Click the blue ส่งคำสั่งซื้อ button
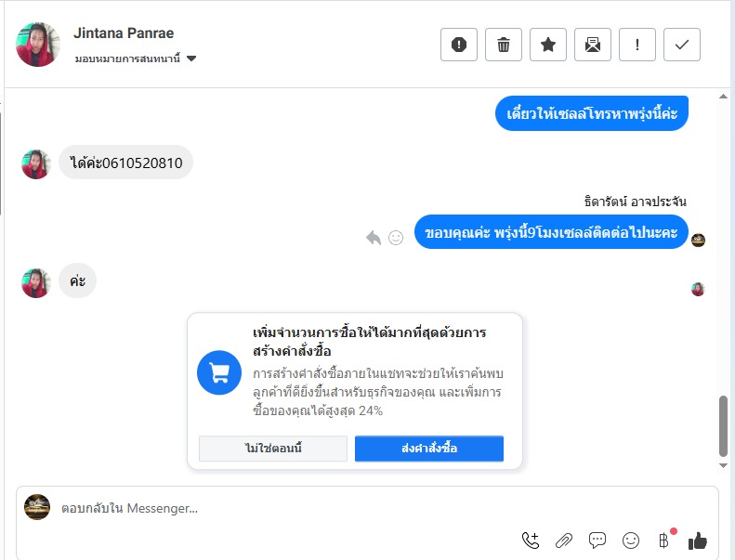This screenshot has height=560, width=735. (x=429, y=449)
